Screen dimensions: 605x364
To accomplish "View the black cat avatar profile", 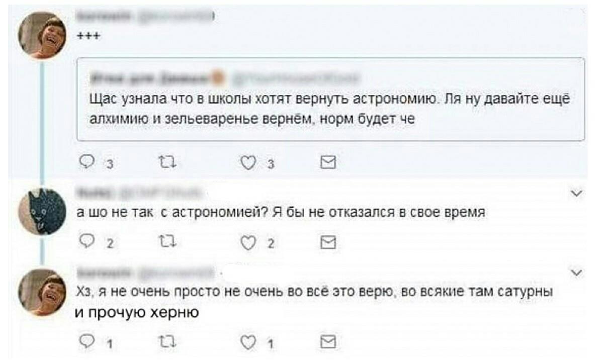I will [42, 212].
